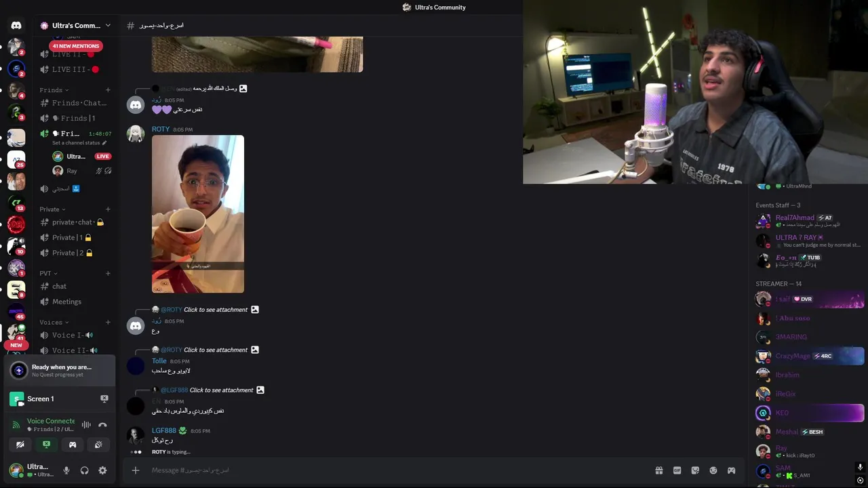Image resolution: width=868 pixels, height=488 pixels.
Task: Add attachment with plus button
Action: tap(136, 470)
